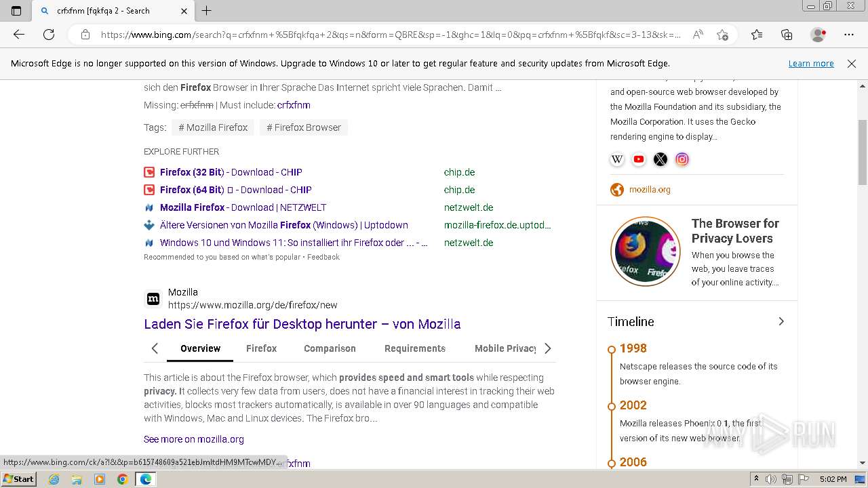
Task: Select the Firefox Browser tag
Action: [x=304, y=127]
